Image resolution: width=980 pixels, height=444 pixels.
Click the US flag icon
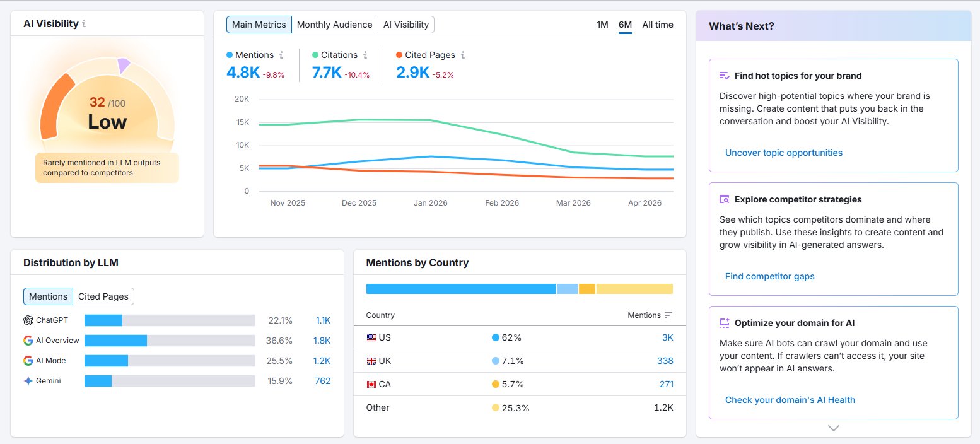pos(371,338)
